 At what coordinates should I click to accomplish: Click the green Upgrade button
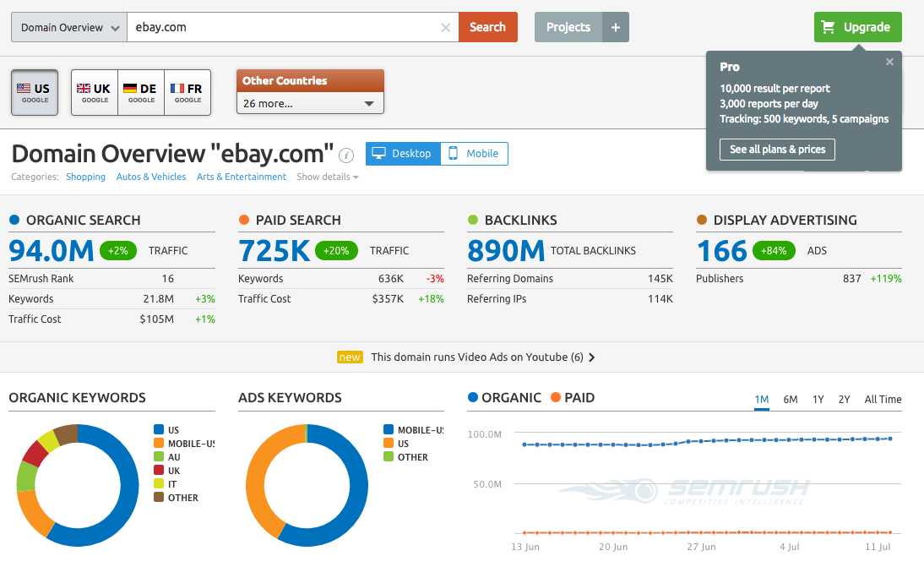[x=858, y=27]
